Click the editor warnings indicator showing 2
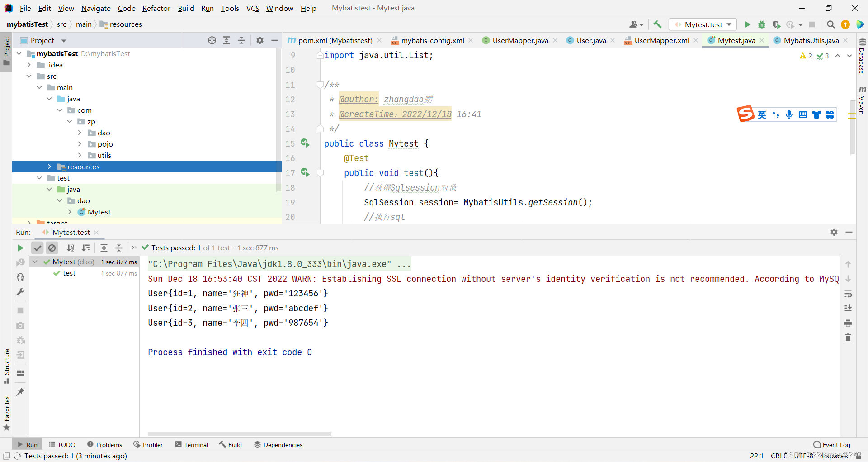868x462 pixels. click(806, 56)
